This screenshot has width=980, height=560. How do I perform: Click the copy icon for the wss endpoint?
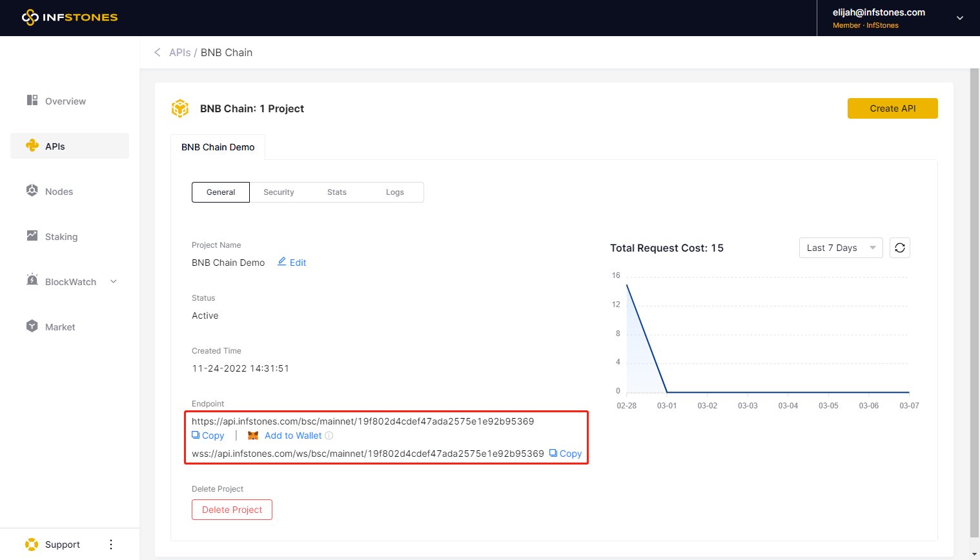click(553, 453)
